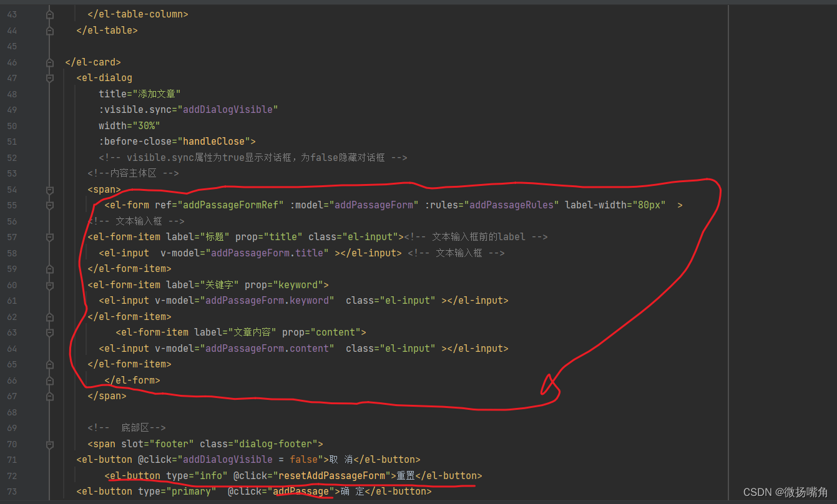Viewport: 837px width, 504px height.
Task: Click the visible.sync explanation comment on line 52
Action: point(253,157)
